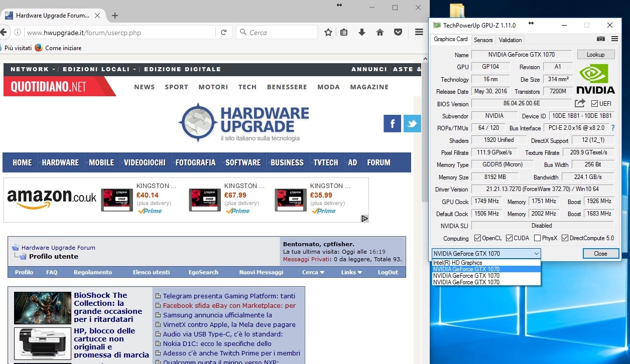Click the Come iniziare Firefox bookmark
This screenshot has height=364, width=630.
pos(58,48)
